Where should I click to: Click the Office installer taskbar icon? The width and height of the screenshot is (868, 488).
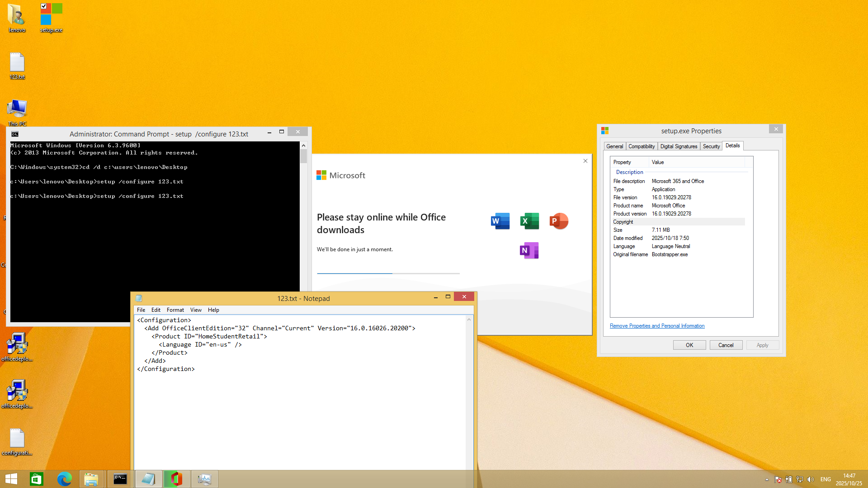[x=176, y=479]
